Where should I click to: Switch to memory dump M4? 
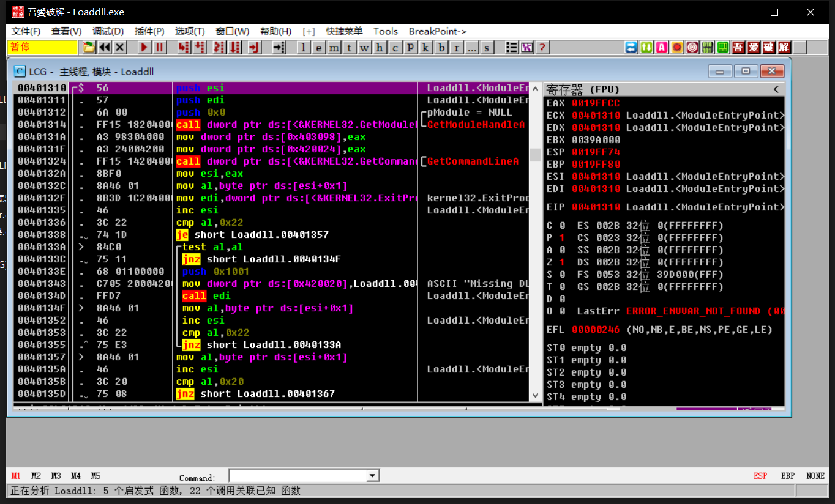coord(76,476)
